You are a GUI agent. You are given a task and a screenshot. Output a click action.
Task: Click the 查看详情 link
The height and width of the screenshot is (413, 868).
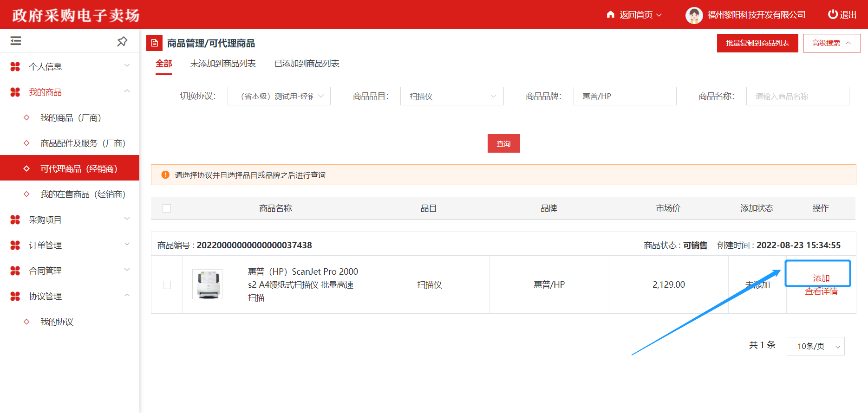pyautogui.click(x=821, y=291)
